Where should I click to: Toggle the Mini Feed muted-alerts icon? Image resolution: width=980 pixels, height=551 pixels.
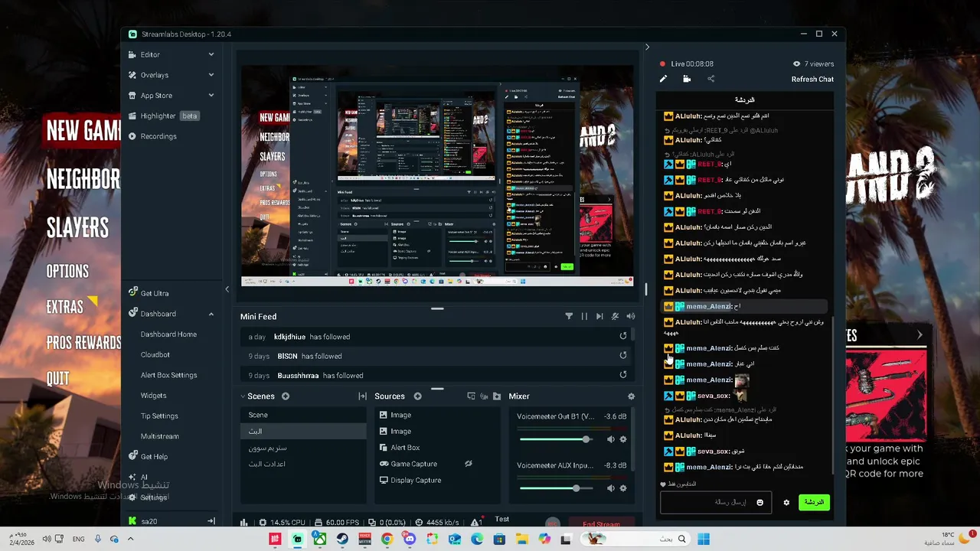pos(615,316)
